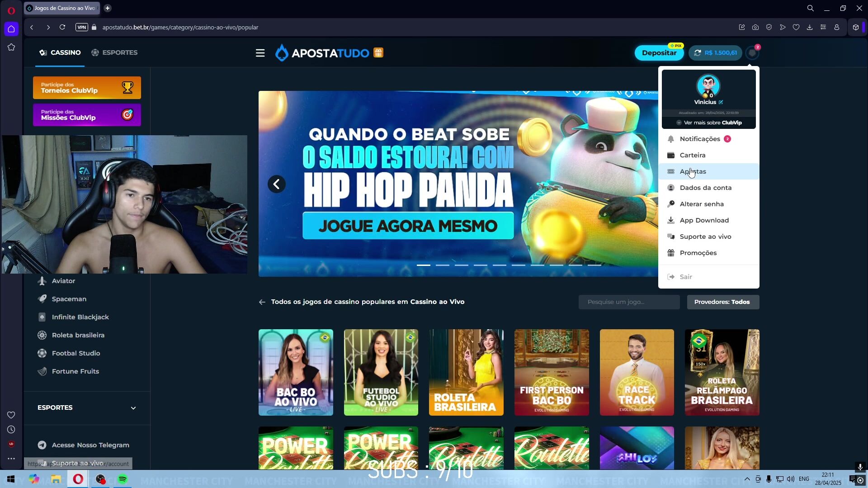Open Opera history clock in sidebar
This screenshot has width=868, height=488.
pos(11,430)
